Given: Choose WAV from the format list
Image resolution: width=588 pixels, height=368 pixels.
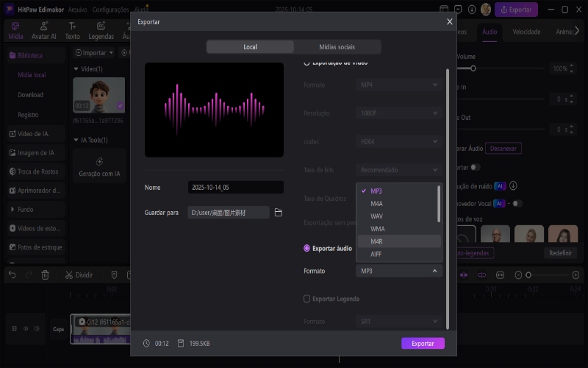Looking at the screenshot, I should (376, 216).
